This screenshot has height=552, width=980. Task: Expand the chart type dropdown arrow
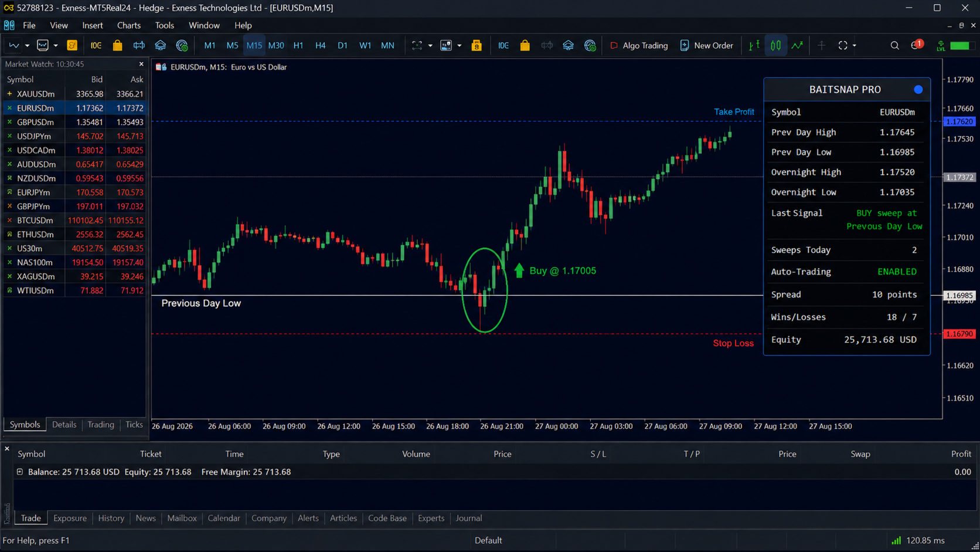point(27,45)
